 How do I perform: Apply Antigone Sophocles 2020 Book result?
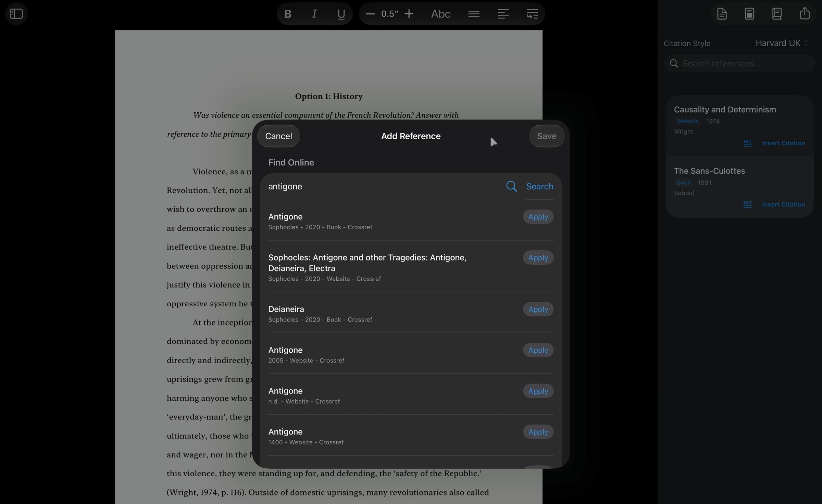pyautogui.click(x=538, y=217)
